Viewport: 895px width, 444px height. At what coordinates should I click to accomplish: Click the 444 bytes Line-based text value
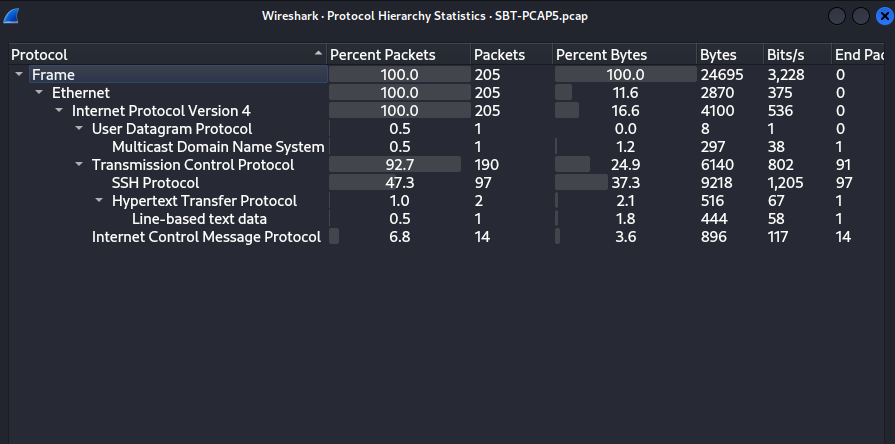713,219
